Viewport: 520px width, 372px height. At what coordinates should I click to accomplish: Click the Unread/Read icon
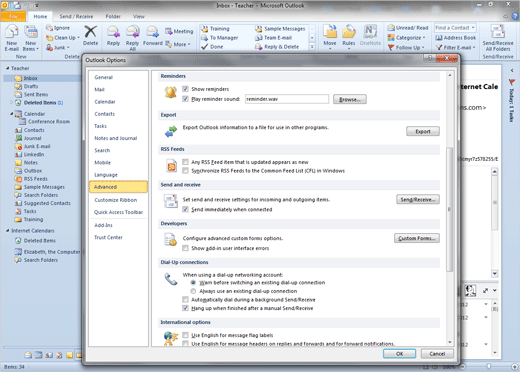point(391,28)
